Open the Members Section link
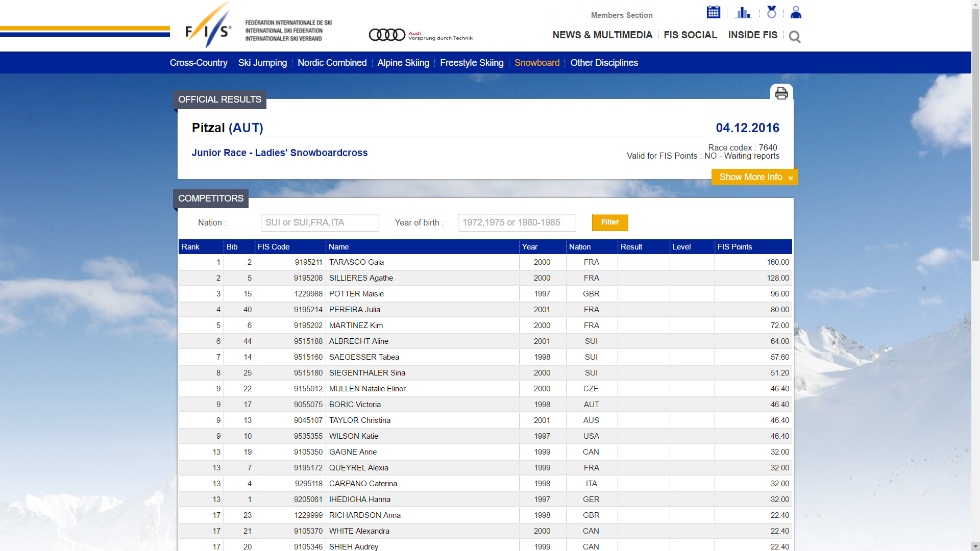 pyautogui.click(x=622, y=15)
